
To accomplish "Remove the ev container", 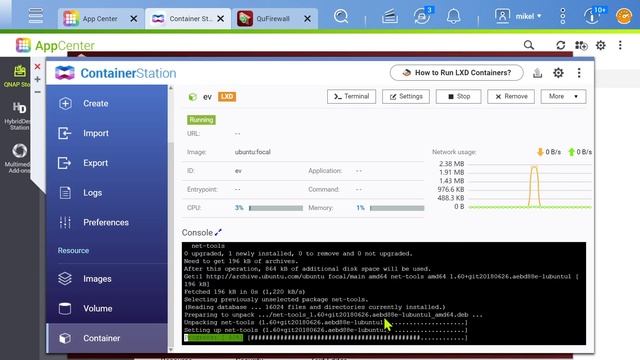I will click(511, 97).
